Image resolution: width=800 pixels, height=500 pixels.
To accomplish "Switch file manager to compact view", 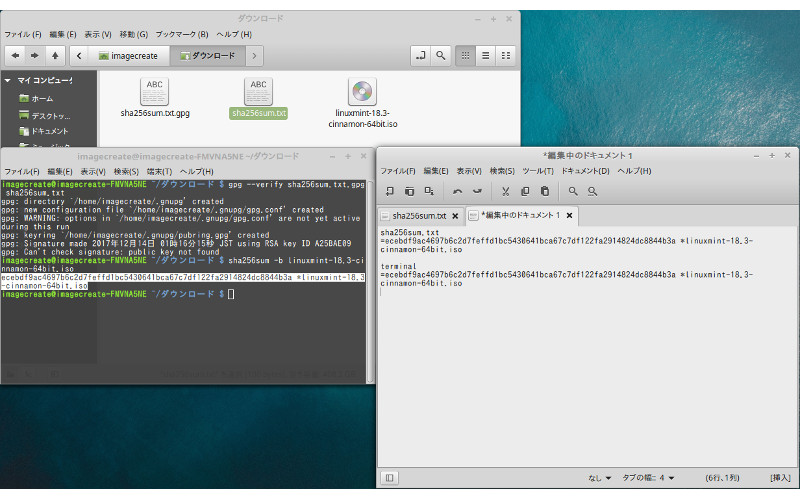I will 506,56.
